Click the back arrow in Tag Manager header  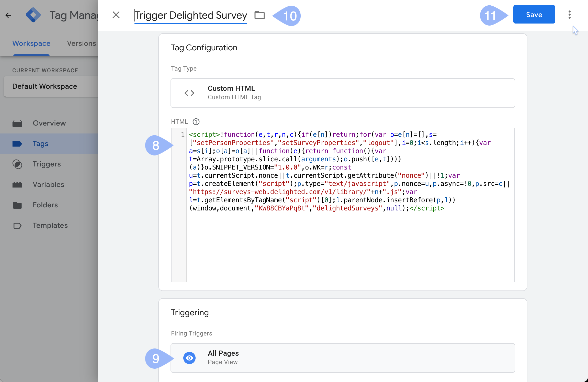8,15
